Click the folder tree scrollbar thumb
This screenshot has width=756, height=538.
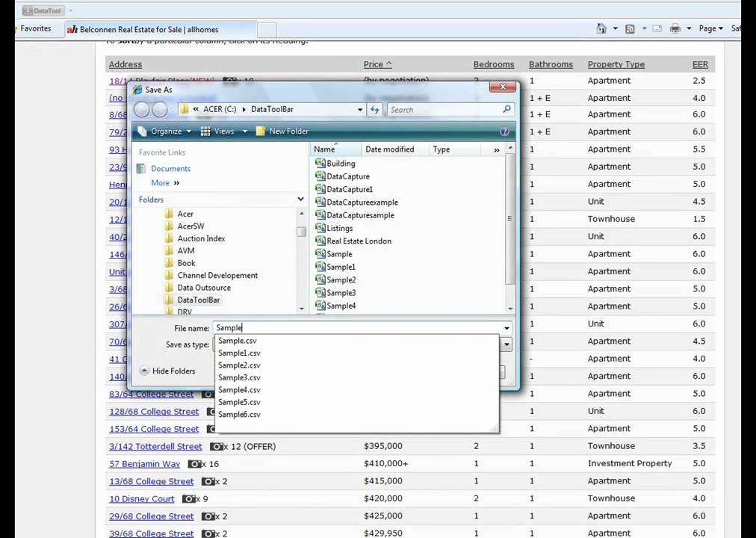[x=301, y=232]
